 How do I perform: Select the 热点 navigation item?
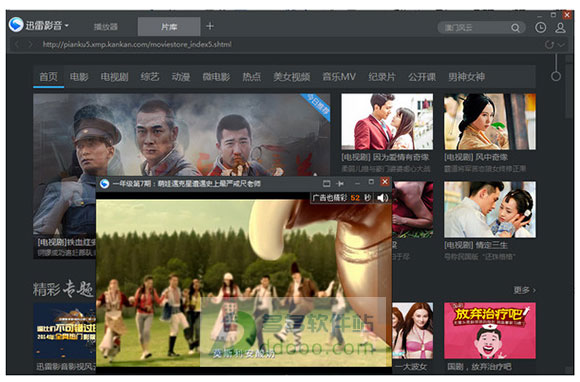coord(252,77)
